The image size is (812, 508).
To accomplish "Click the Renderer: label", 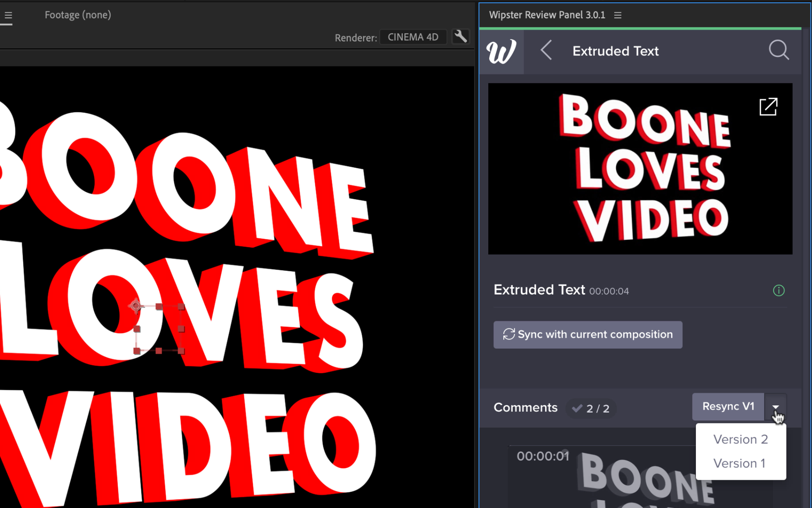I will [356, 38].
